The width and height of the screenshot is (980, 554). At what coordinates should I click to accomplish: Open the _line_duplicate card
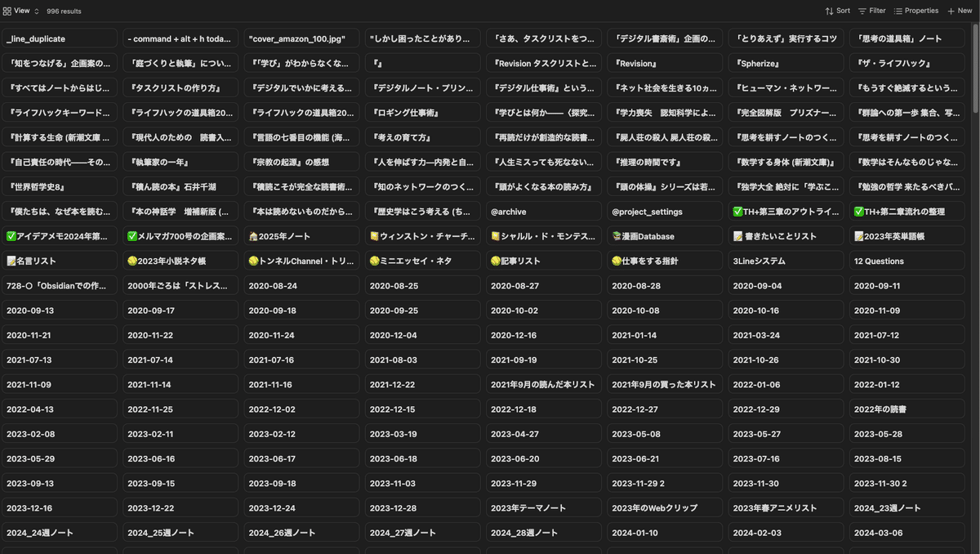(59, 39)
